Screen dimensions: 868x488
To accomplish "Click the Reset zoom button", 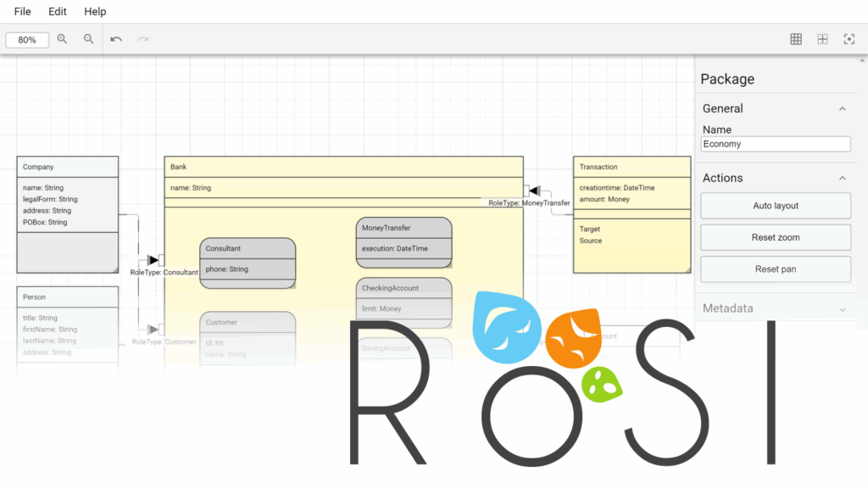I will click(776, 237).
